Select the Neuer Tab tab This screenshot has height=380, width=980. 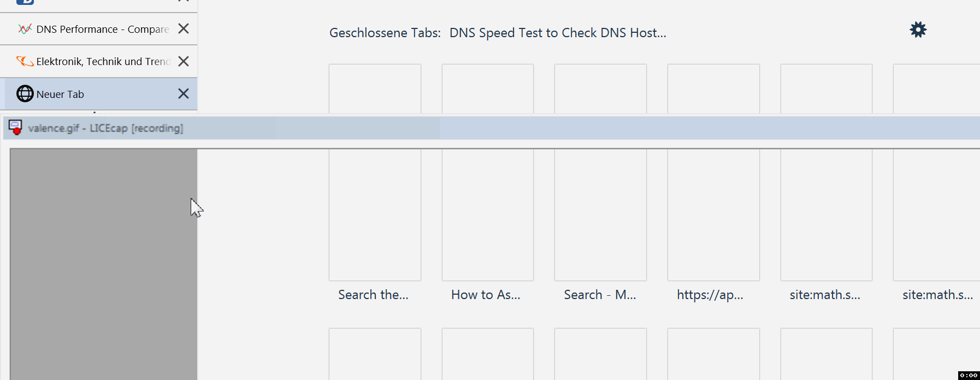pos(98,93)
